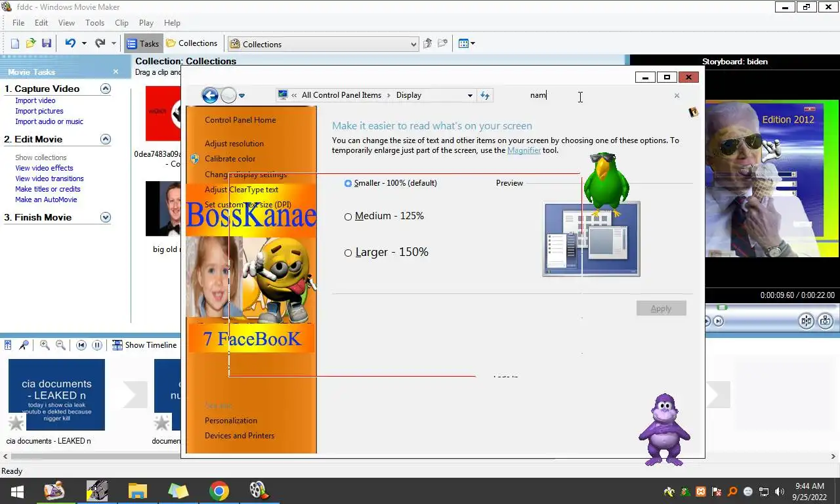
Task: Click the effects star on first storyboard clip
Action: (x=16, y=423)
